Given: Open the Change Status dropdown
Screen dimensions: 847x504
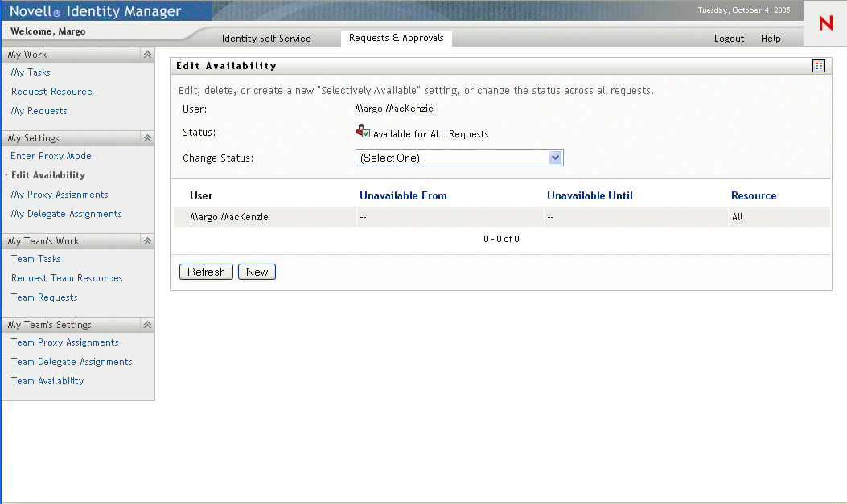Looking at the screenshot, I should pos(459,158).
